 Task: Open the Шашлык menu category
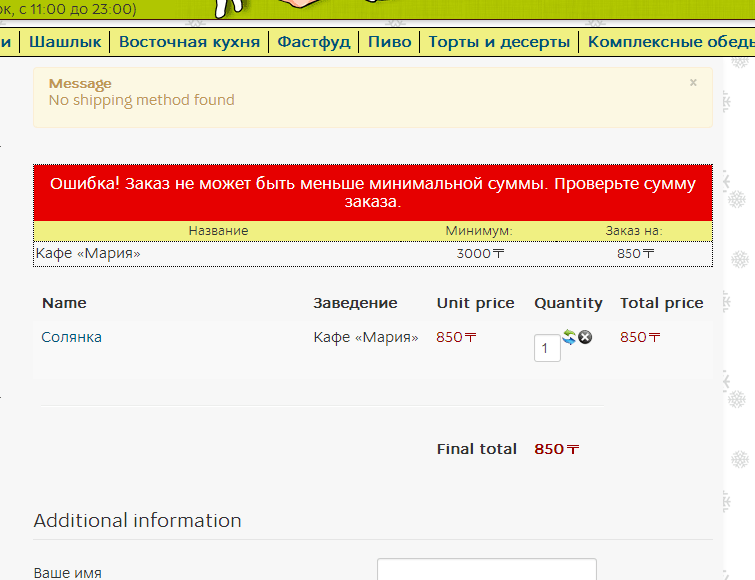(65, 42)
